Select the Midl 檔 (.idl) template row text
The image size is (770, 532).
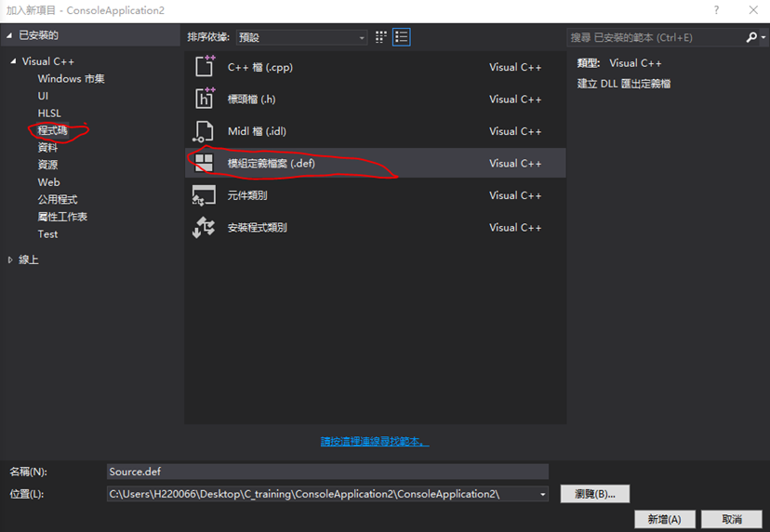pyautogui.click(x=257, y=131)
